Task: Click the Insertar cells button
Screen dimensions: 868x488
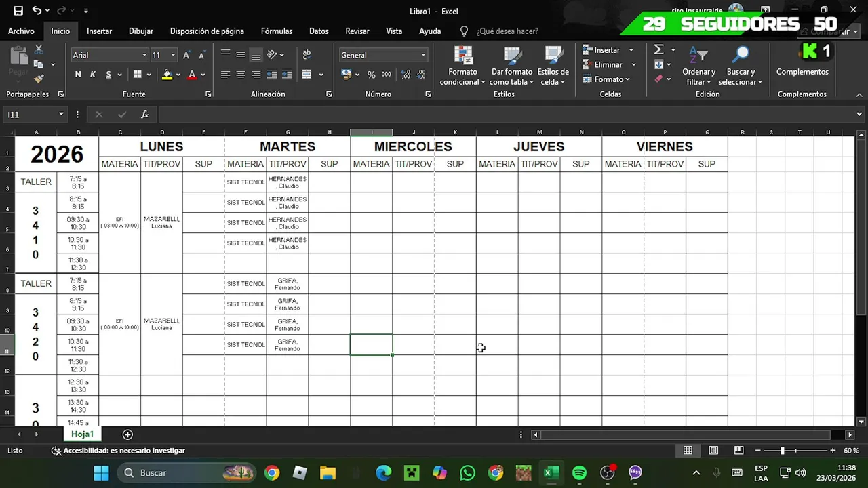Action: click(601, 50)
